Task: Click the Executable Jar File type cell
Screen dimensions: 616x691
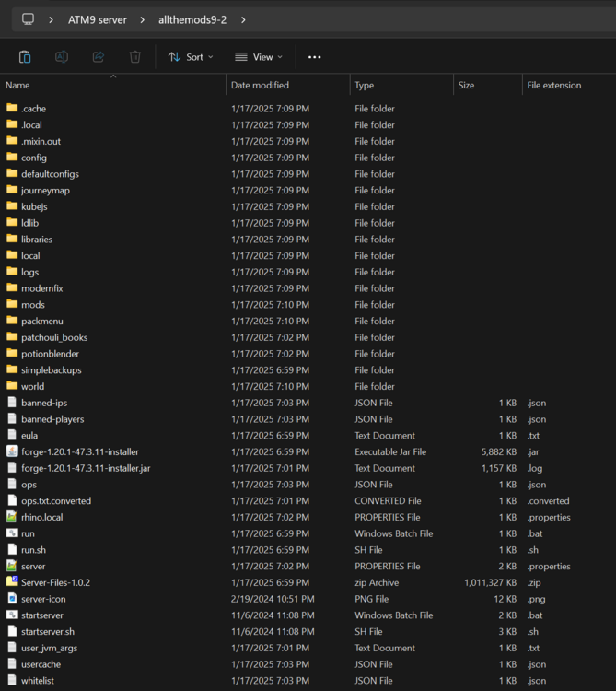Action: (390, 451)
